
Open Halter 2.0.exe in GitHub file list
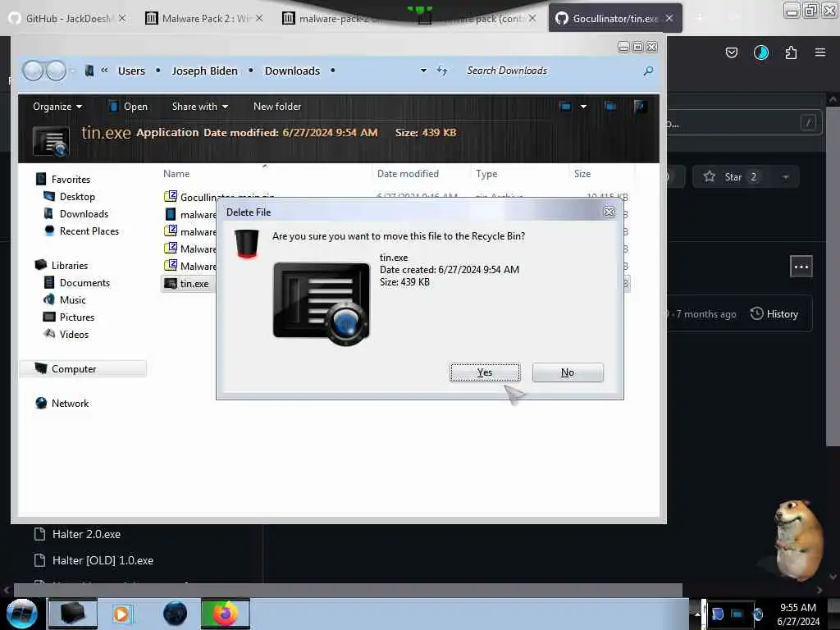tap(86, 534)
